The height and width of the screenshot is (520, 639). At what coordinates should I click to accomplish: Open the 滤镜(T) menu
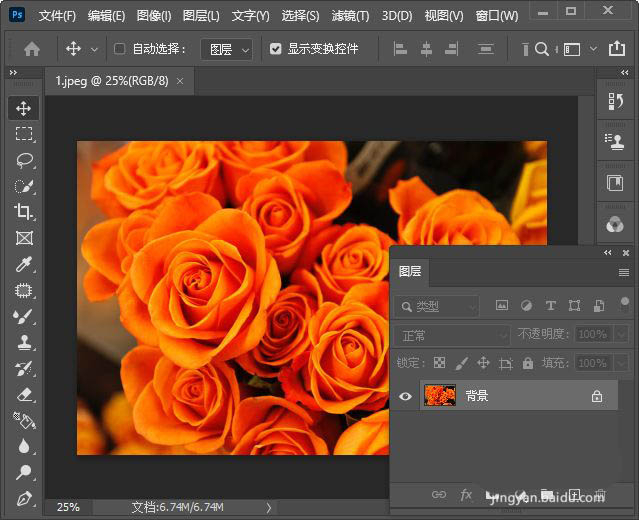pos(350,16)
